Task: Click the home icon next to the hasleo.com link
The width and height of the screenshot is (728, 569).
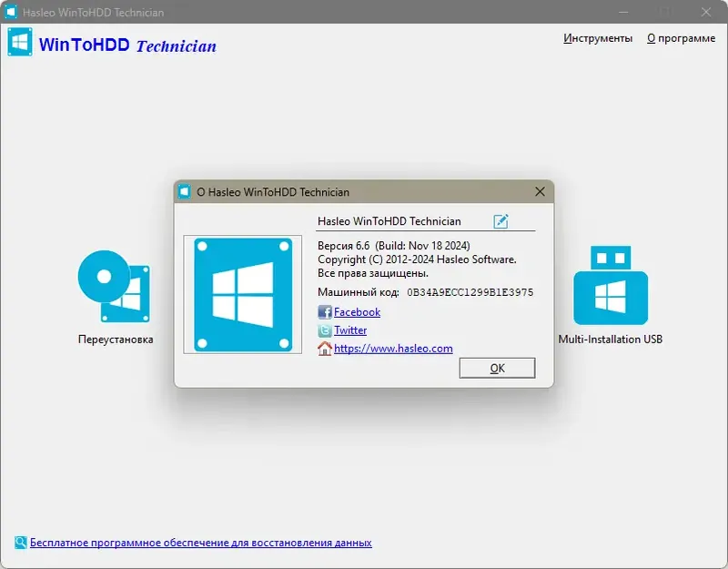Action: pos(326,349)
